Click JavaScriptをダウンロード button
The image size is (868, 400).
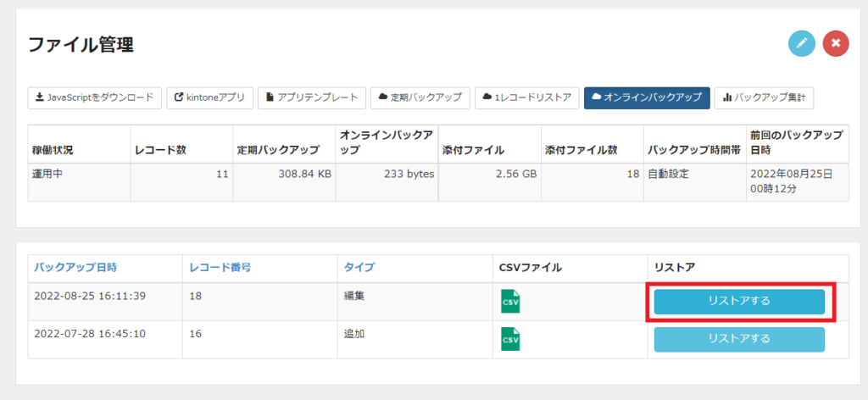pos(95,98)
